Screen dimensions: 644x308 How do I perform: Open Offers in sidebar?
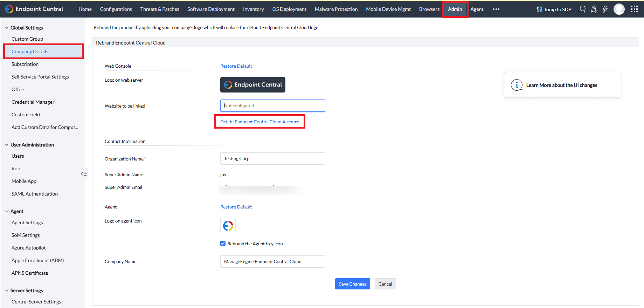[x=19, y=89]
